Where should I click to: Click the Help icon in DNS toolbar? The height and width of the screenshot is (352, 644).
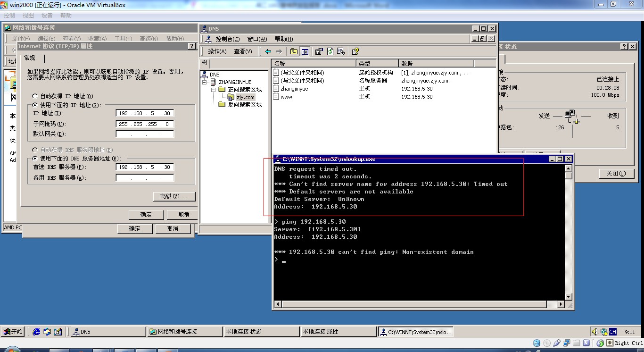click(x=355, y=51)
